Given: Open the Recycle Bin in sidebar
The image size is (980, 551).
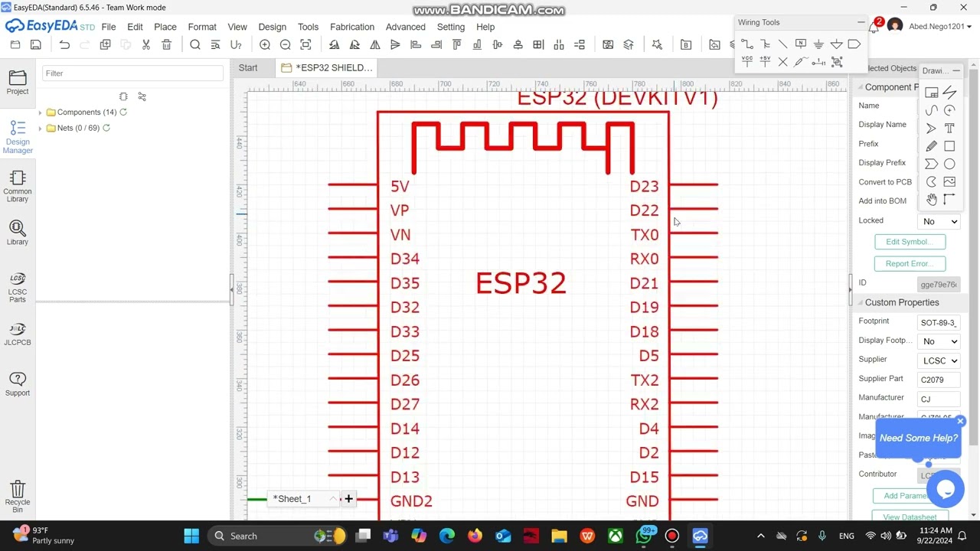Looking at the screenshot, I should coord(18,496).
